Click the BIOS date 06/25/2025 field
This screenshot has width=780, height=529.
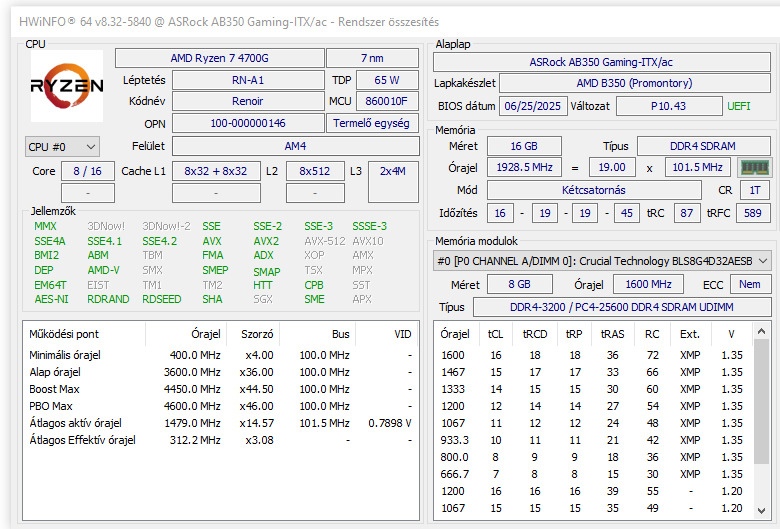point(532,106)
